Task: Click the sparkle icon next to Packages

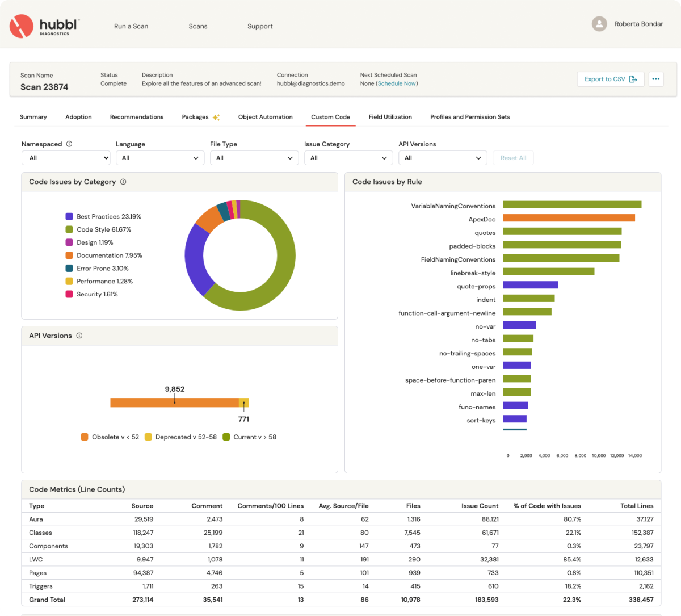Action: [216, 117]
